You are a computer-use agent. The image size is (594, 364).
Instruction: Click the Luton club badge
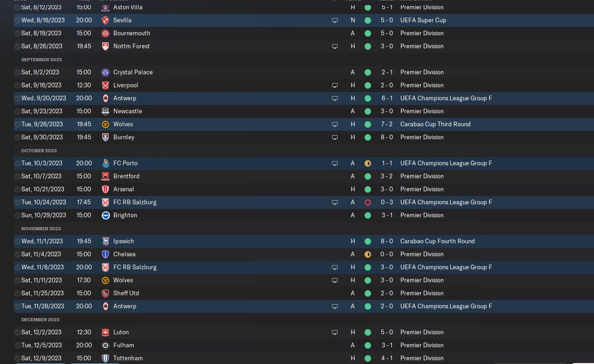pyautogui.click(x=105, y=332)
